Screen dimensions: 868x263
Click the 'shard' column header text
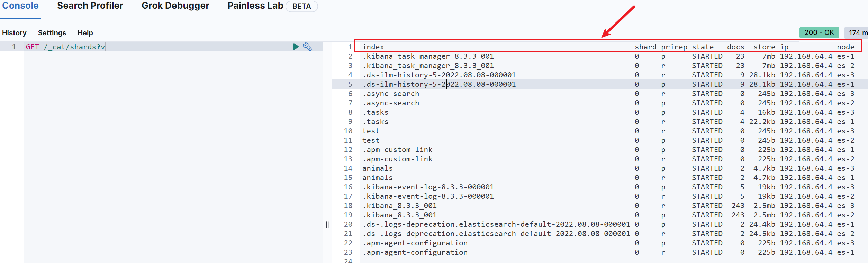click(645, 47)
